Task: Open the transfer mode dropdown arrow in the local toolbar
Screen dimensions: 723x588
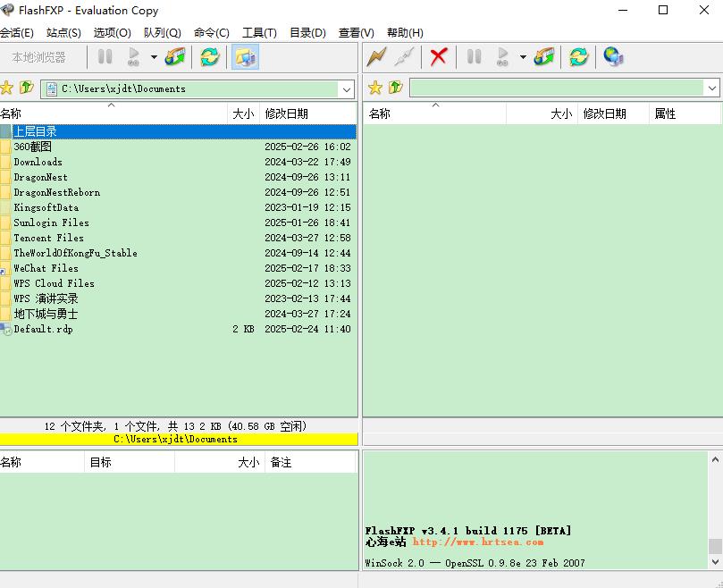Action: 154,57
